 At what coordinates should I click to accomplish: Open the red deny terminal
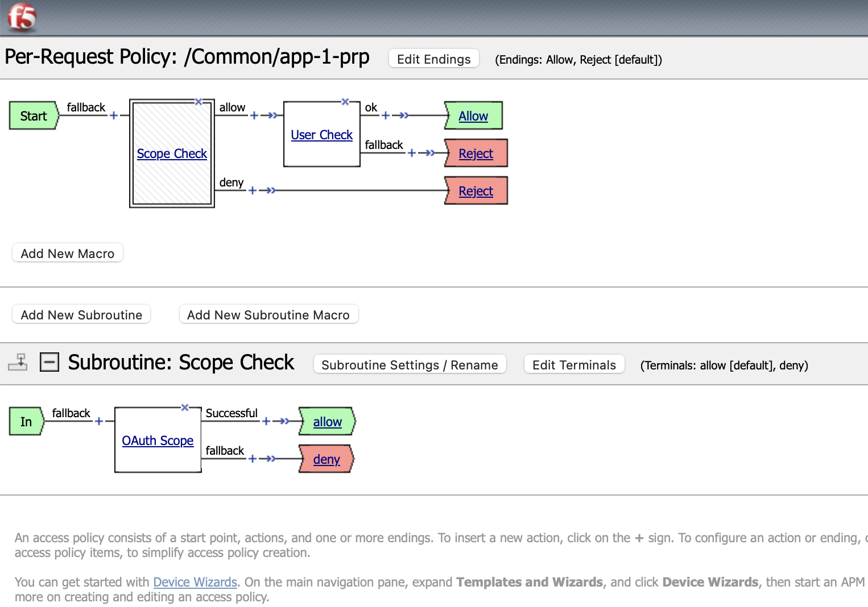click(326, 459)
